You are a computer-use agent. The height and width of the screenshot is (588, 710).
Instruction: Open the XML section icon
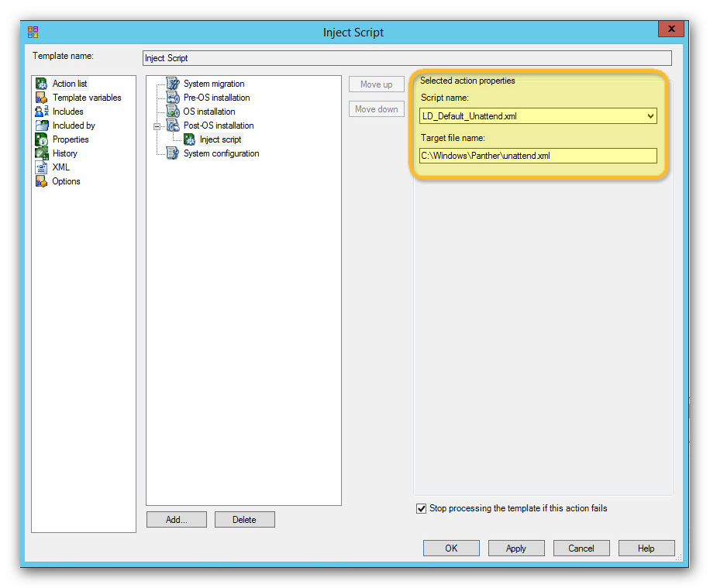click(x=40, y=167)
